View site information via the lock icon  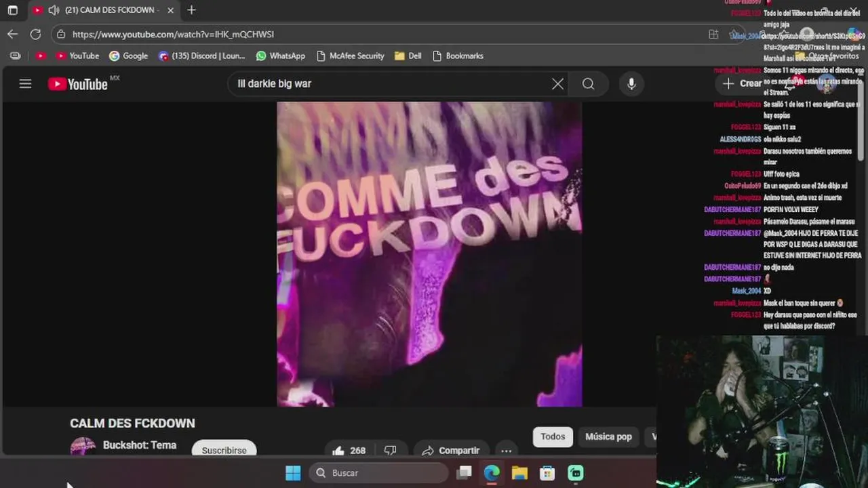coord(61,34)
